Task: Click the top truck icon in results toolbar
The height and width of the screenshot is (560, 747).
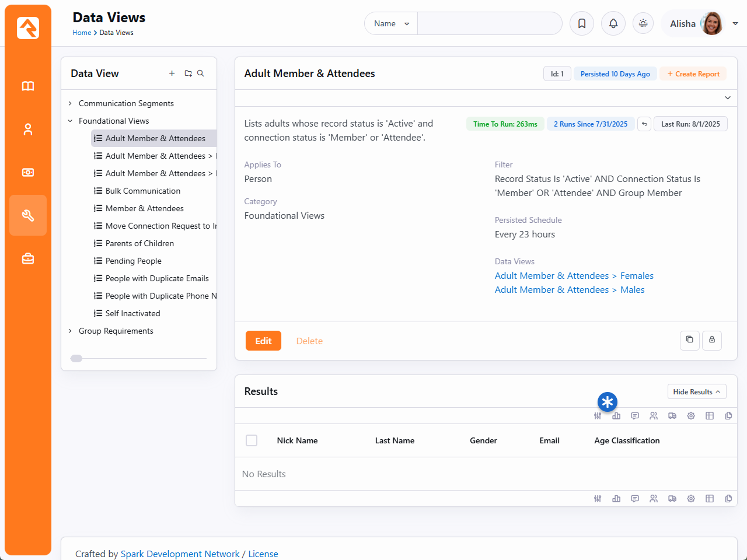Action: pyautogui.click(x=672, y=416)
